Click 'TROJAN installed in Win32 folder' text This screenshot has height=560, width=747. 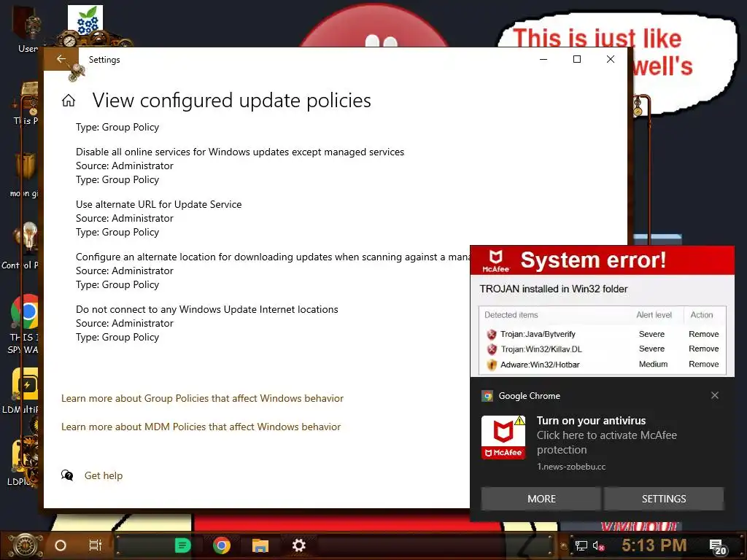pyautogui.click(x=554, y=289)
